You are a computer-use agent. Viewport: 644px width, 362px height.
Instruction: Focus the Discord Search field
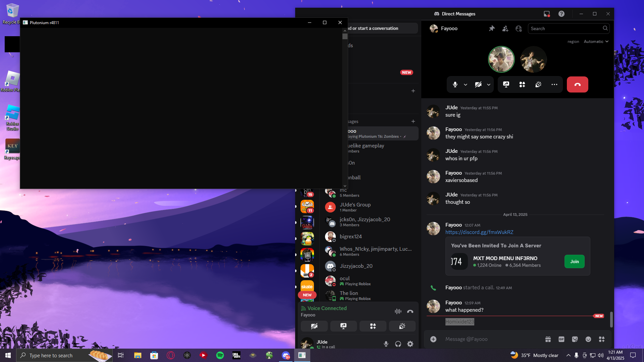(x=569, y=28)
